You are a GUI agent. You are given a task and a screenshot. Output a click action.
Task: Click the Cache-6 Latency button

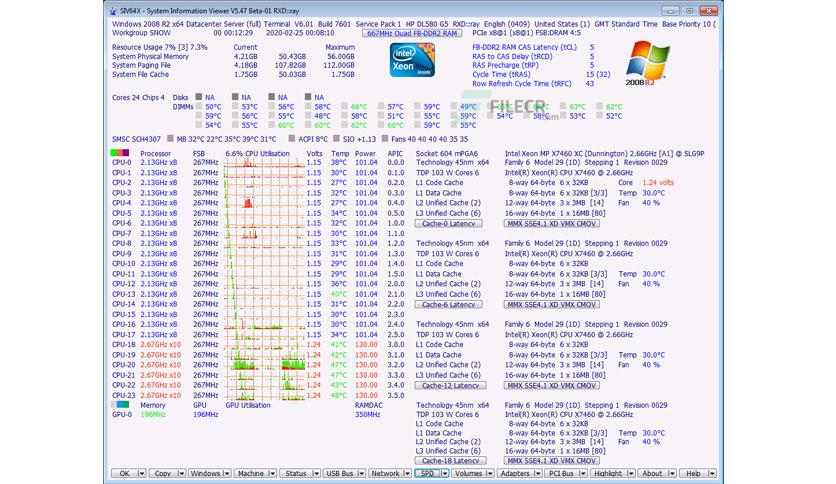[448, 305]
